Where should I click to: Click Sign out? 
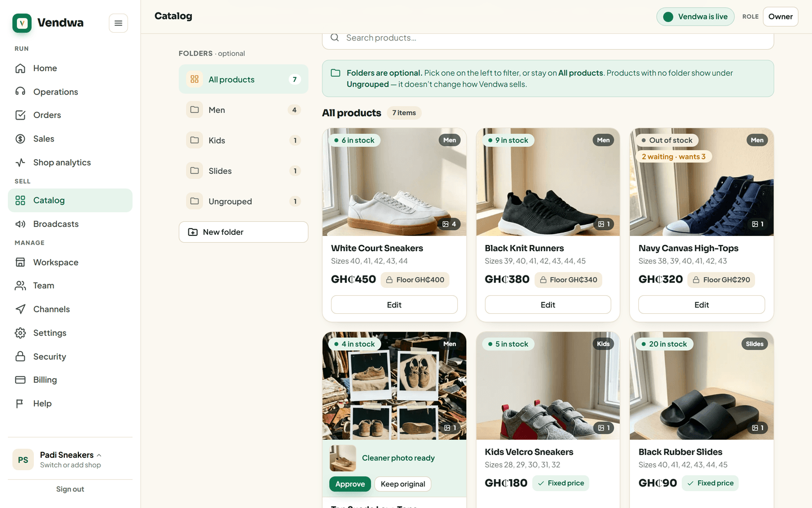tap(70, 489)
